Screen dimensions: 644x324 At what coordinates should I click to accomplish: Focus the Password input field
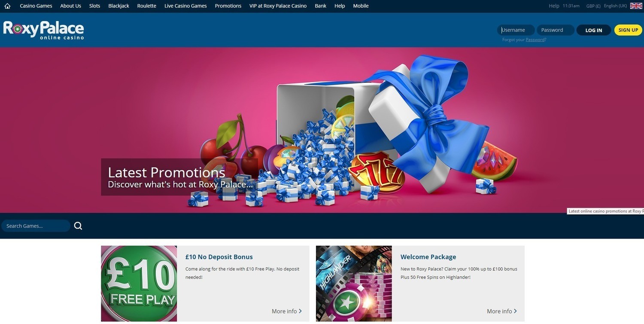[x=556, y=30]
